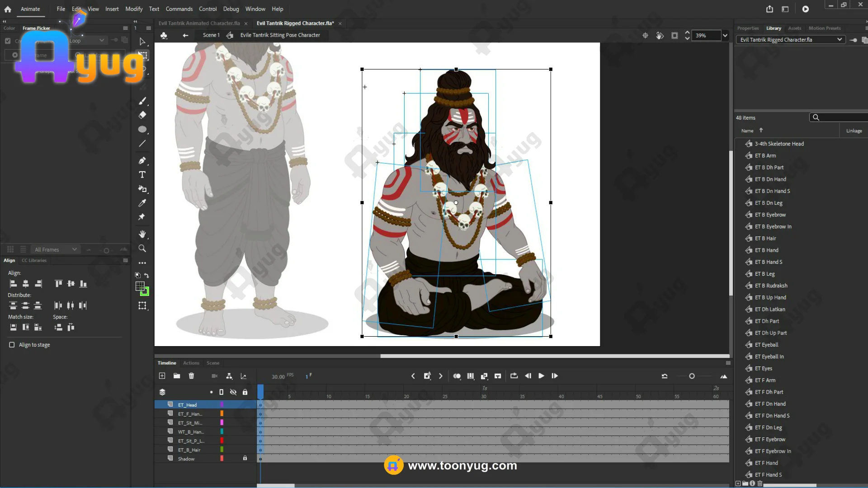Viewport: 868px width, 488px height.
Task: Unlock the Shadow layer
Action: click(245, 458)
